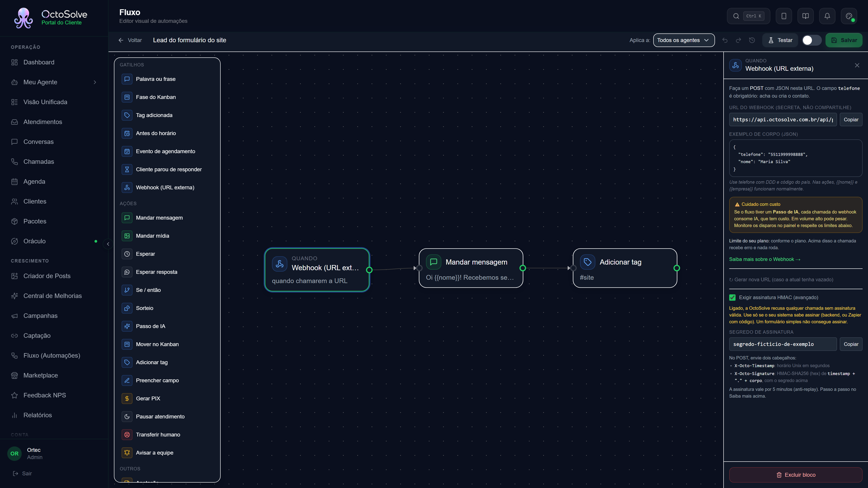868x488 pixels.
Task: Click Gerar nova URL link
Action: [x=781, y=279]
